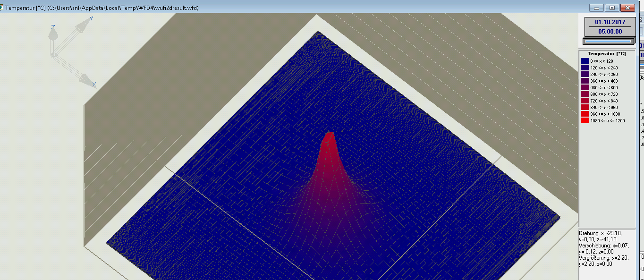Open the window system menu icon in the title bar
The width and height of the screenshot is (644, 280).
tap(1, 8)
